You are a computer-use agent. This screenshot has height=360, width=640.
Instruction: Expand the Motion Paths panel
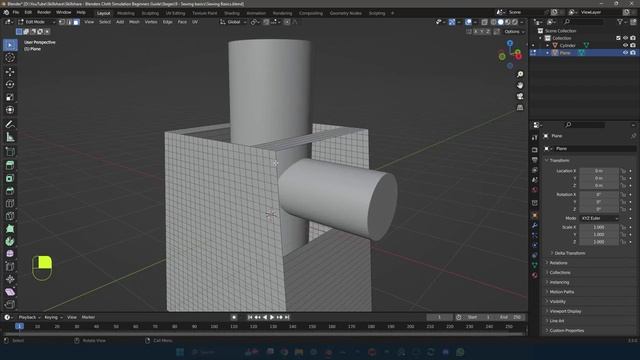point(561,292)
